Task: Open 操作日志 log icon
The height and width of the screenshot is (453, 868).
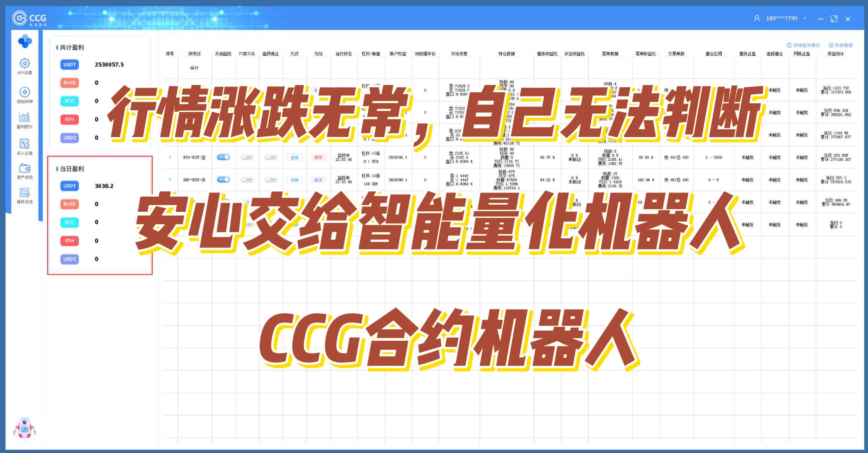Action: [x=25, y=193]
